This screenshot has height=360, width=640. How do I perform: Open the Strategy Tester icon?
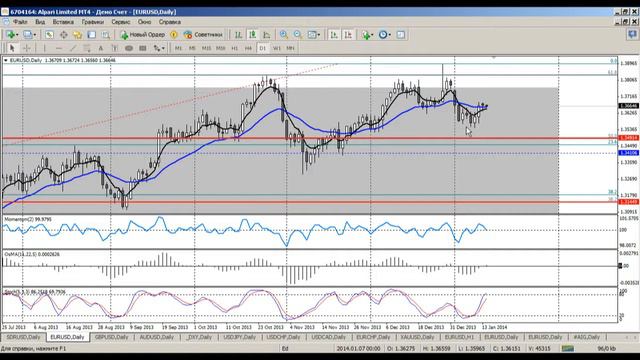(106, 35)
